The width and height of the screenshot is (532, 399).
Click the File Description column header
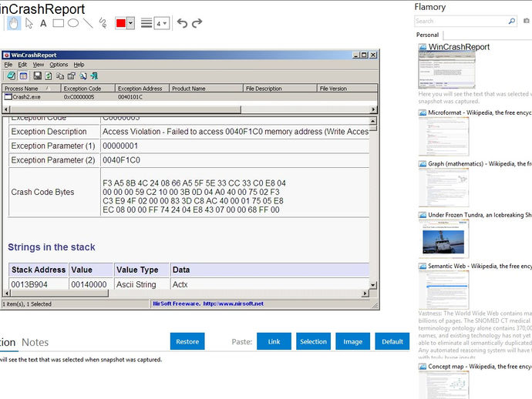tap(280, 88)
